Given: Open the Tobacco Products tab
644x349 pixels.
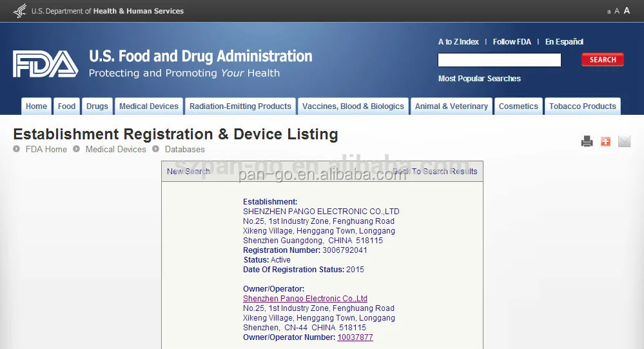Looking at the screenshot, I should [583, 106].
